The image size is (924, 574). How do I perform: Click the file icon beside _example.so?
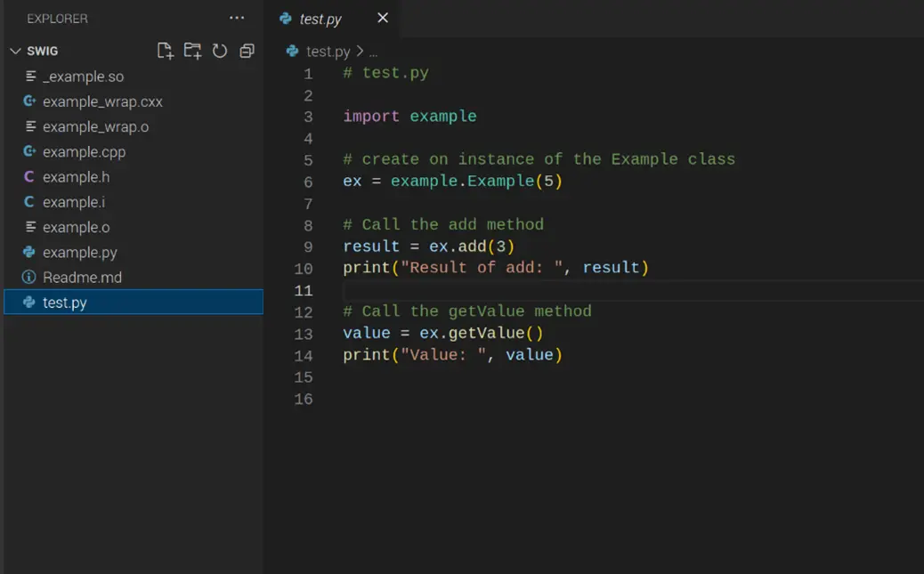[30, 76]
